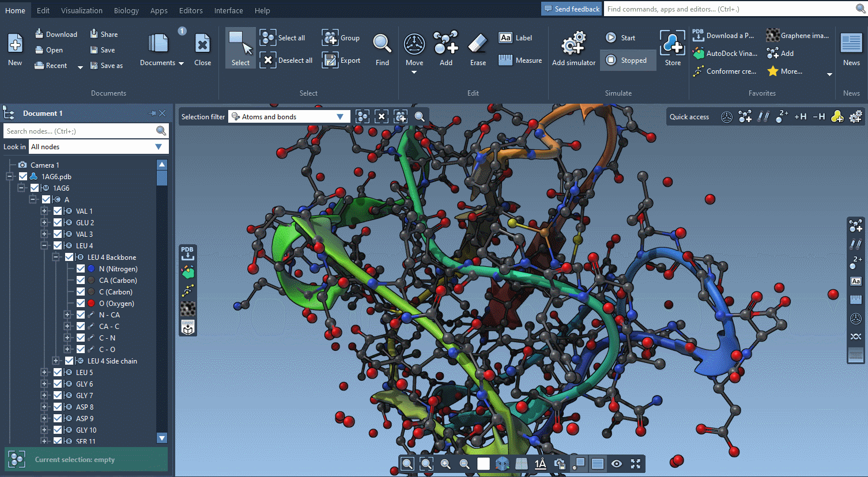868x477 pixels.
Task: Click the fullscreen arrows icon
Action: 636,464
